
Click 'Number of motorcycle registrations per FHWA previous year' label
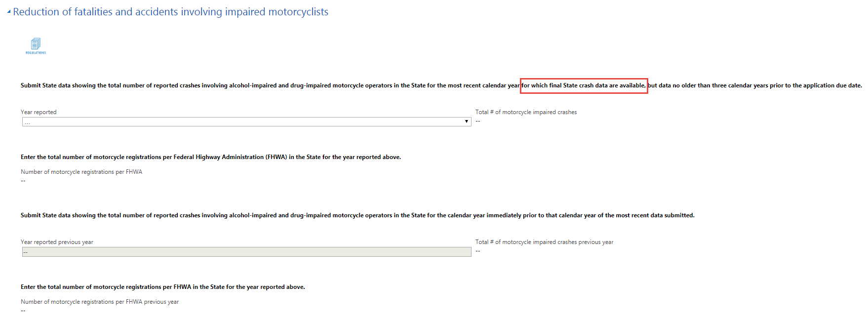click(100, 302)
